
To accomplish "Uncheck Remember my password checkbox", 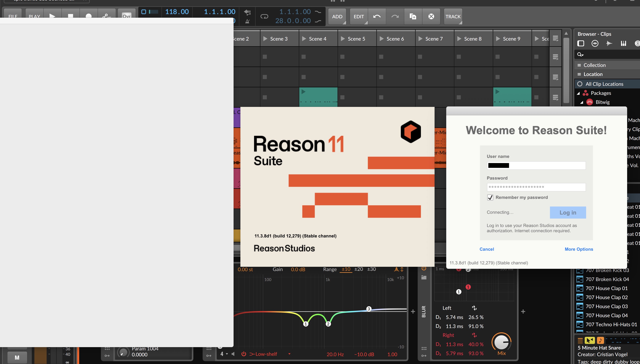I will tap(490, 197).
